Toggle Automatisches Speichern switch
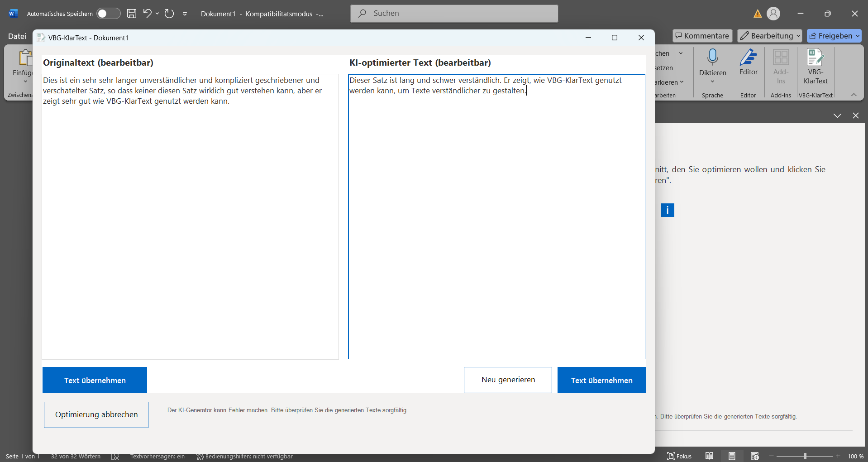This screenshot has width=868, height=462. (x=108, y=14)
